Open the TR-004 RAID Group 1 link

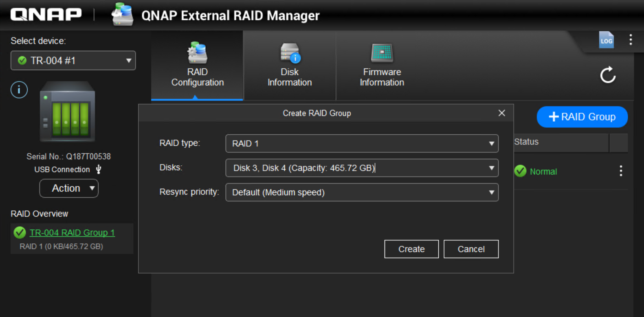72,232
